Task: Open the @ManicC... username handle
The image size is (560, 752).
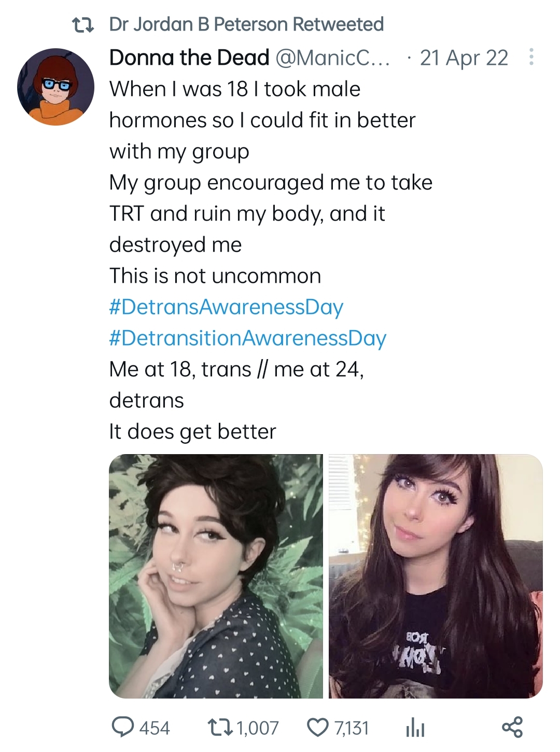Action: coord(333,58)
